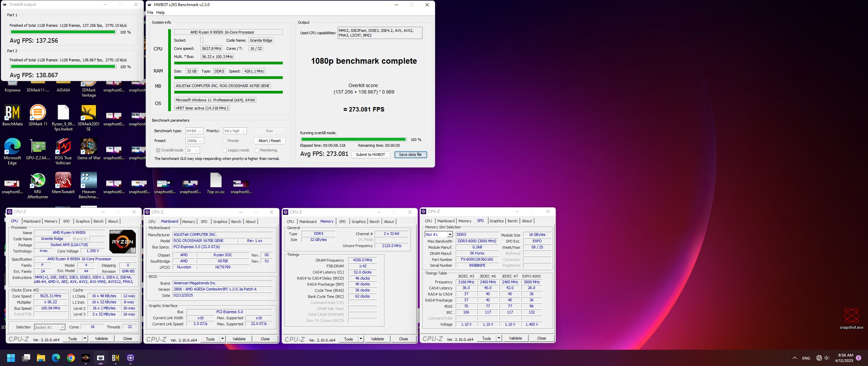Enable the Monitoring checkbox
Screen dimensions: 868x366
click(257, 150)
